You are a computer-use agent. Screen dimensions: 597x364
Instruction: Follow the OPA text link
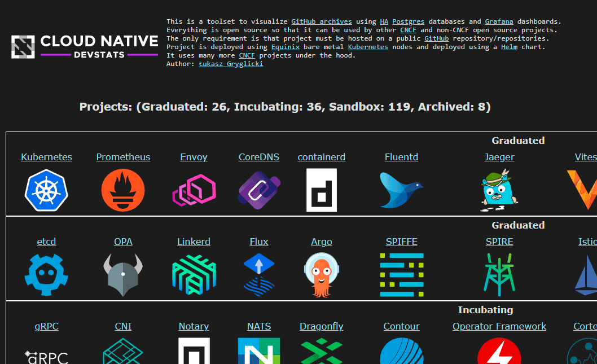click(123, 242)
